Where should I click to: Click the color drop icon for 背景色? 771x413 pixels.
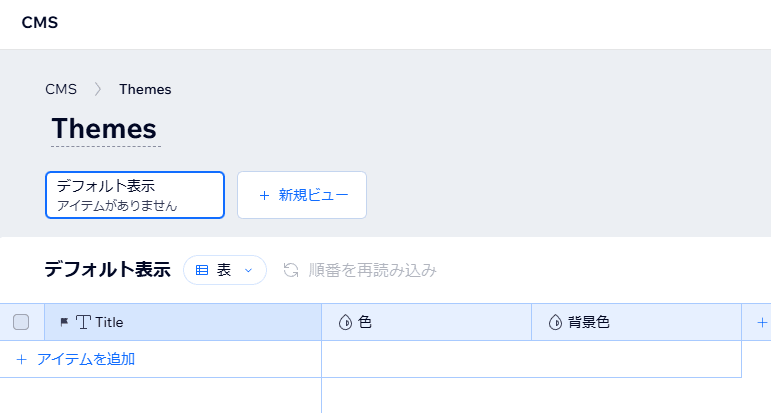(556, 322)
